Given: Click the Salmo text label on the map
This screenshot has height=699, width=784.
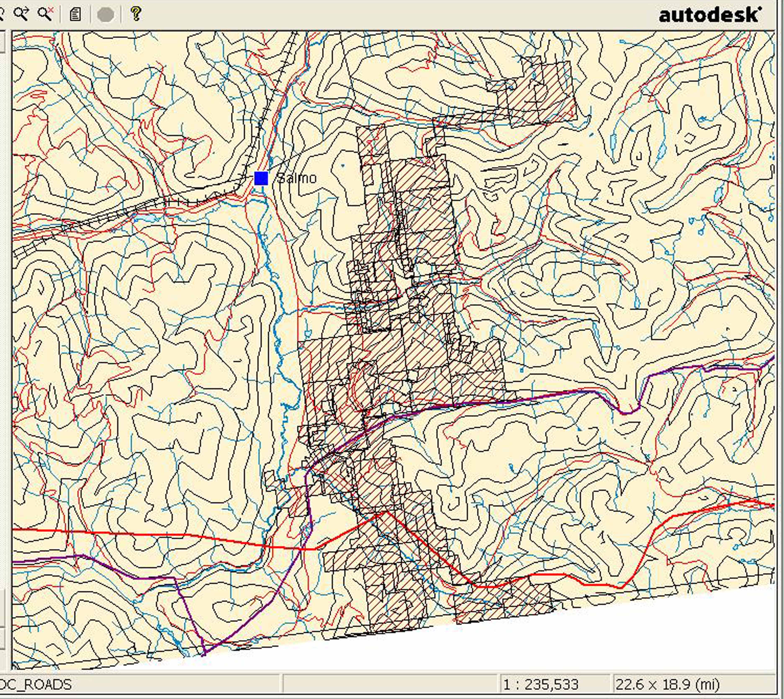Looking at the screenshot, I should click(297, 178).
